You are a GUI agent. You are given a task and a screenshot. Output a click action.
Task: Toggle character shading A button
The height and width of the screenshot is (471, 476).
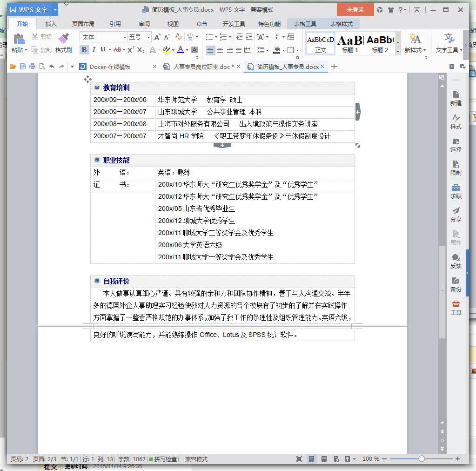tap(194, 50)
